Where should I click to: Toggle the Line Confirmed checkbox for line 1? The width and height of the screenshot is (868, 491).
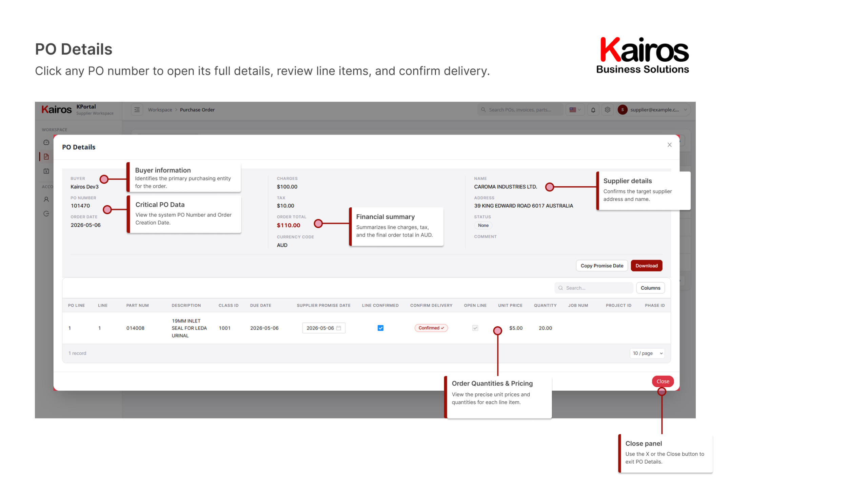click(380, 328)
